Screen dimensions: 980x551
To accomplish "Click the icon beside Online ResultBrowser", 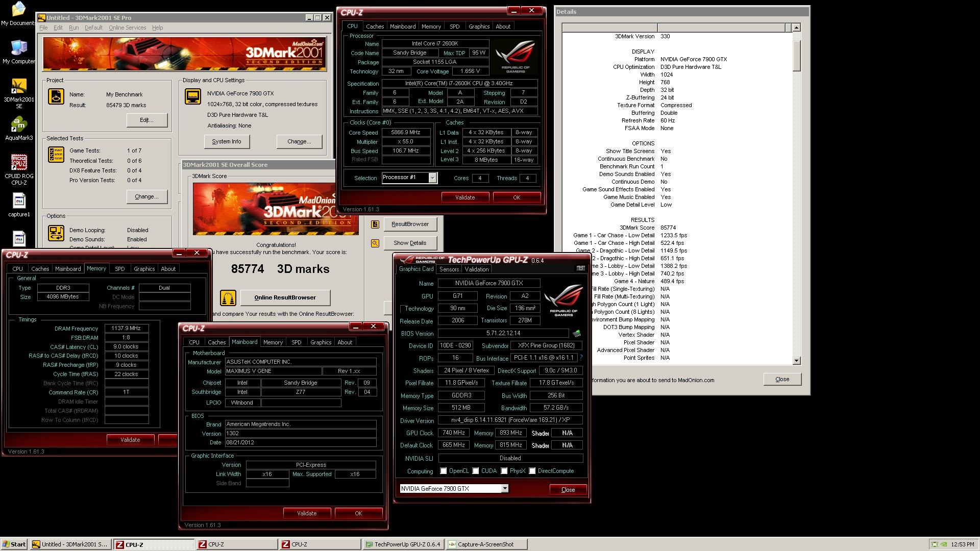I will click(x=228, y=297).
